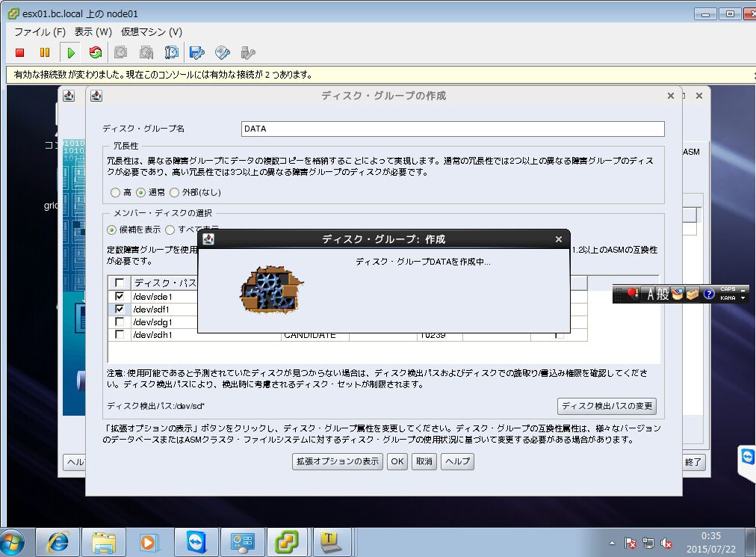
Task: Open the snapshot manager toolbar icon
Action: coord(171,52)
